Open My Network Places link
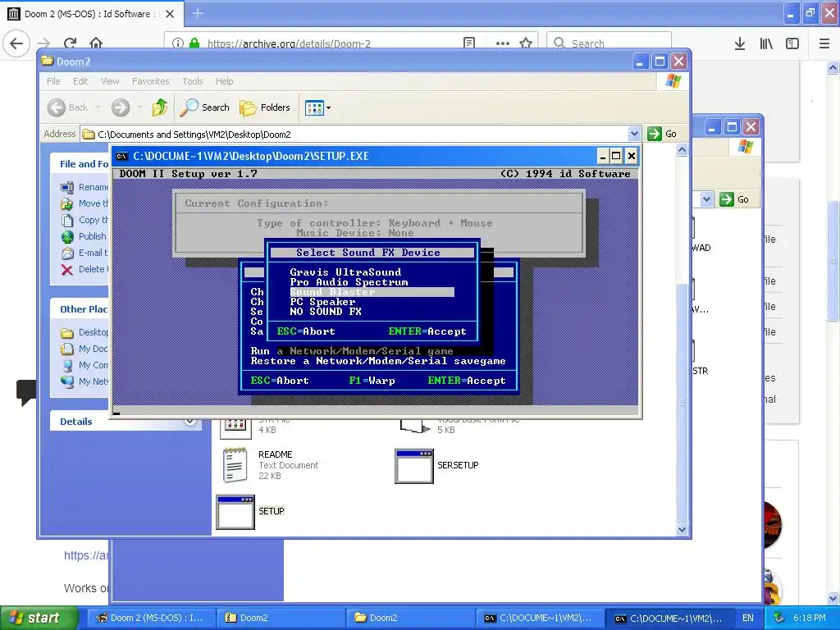840x630 pixels. click(x=94, y=382)
